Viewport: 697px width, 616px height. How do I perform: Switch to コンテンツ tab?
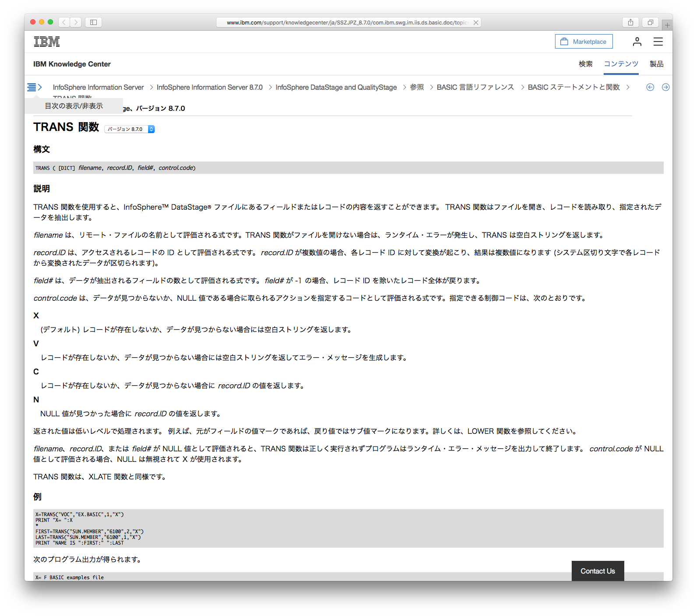pyautogui.click(x=621, y=64)
